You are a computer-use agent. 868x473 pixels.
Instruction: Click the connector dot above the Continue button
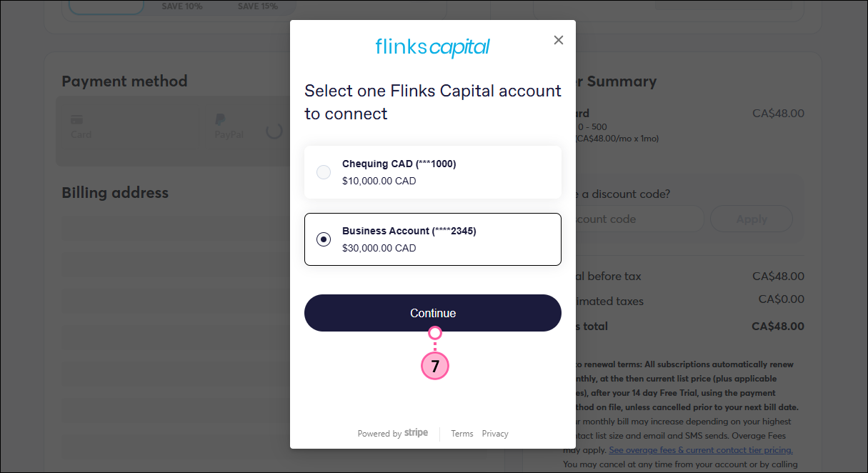435,333
